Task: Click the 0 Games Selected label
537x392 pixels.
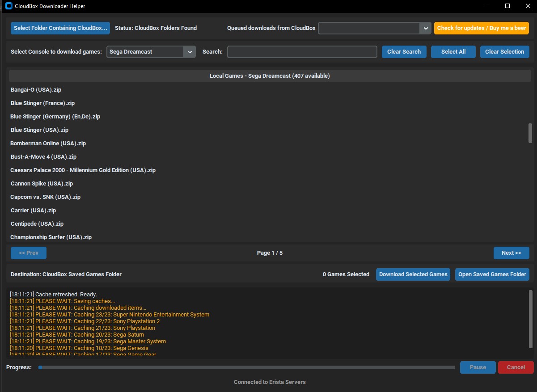Action: tap(346, 274)
